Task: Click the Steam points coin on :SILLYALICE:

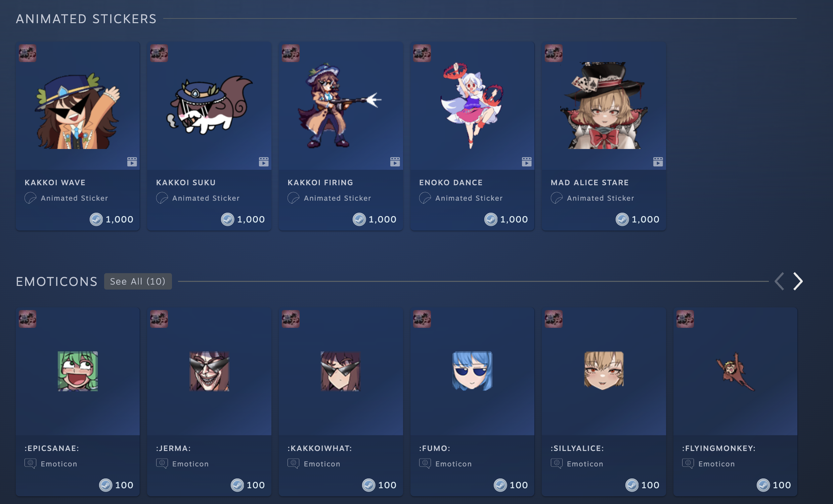Action: 631,486
